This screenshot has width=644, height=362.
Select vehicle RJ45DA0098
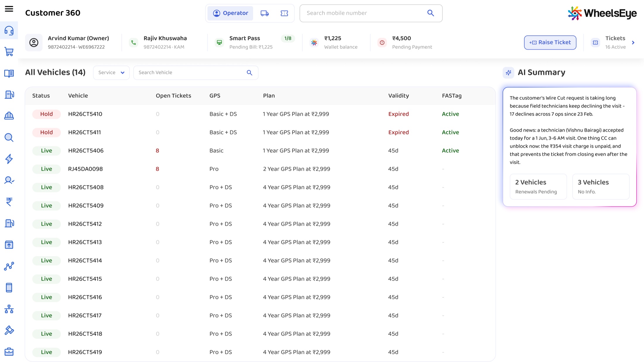point(85,169)
